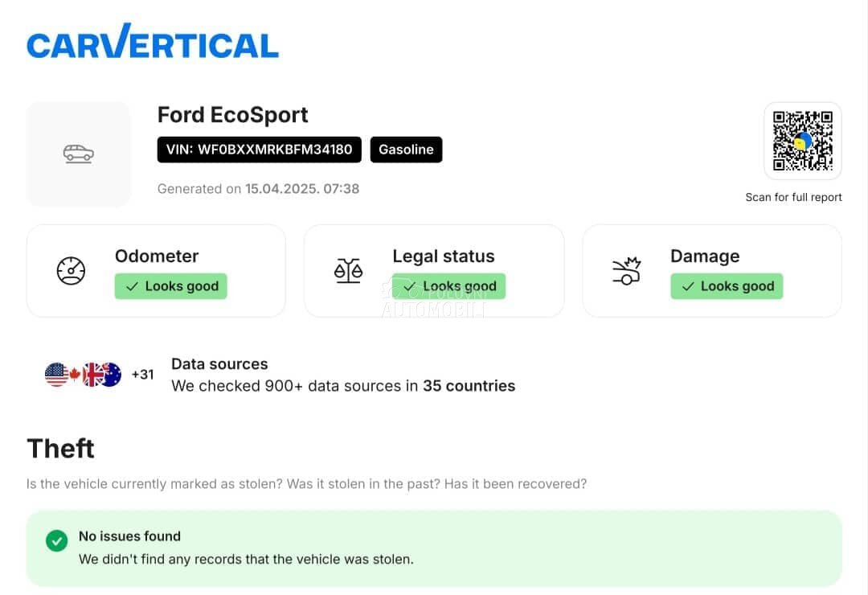Click Legal status 'Looks good' badge

(449, 286)
